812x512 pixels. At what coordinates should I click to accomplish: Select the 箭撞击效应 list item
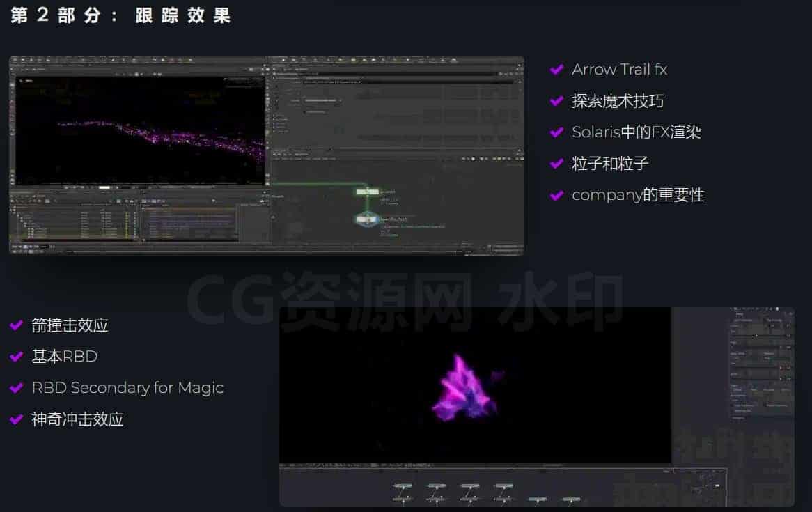pyautogui.click(x=70, y=325)
